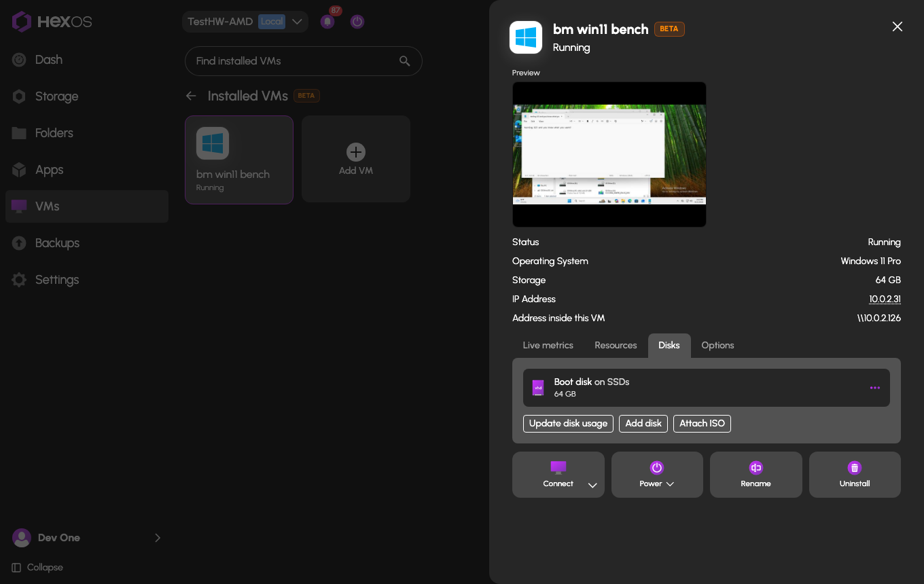Switch to Live metrics tab

click(548, 346)
